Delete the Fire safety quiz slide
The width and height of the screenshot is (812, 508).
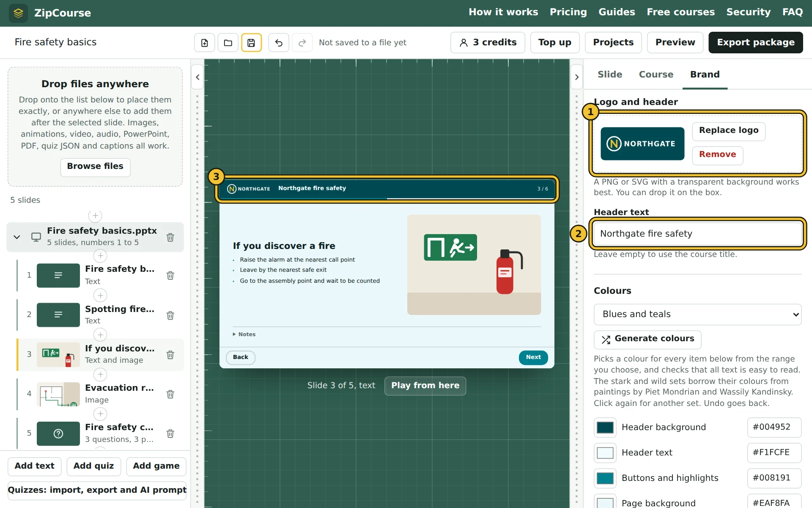point(170,433)
